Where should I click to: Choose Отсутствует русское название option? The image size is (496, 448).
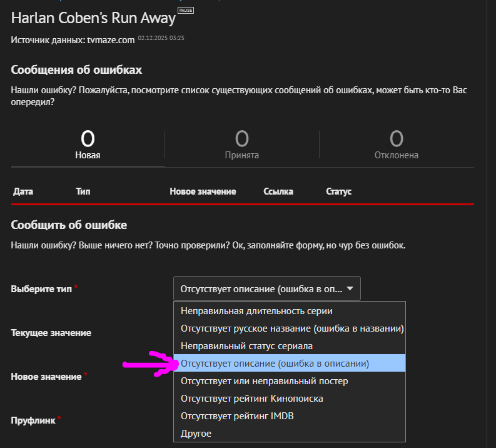pos(291,328)
